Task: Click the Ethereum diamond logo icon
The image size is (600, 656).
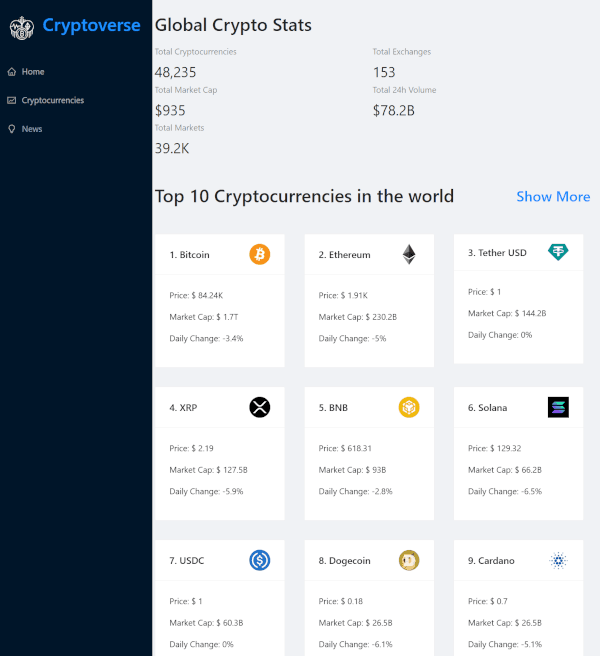Action: [409, 254]
